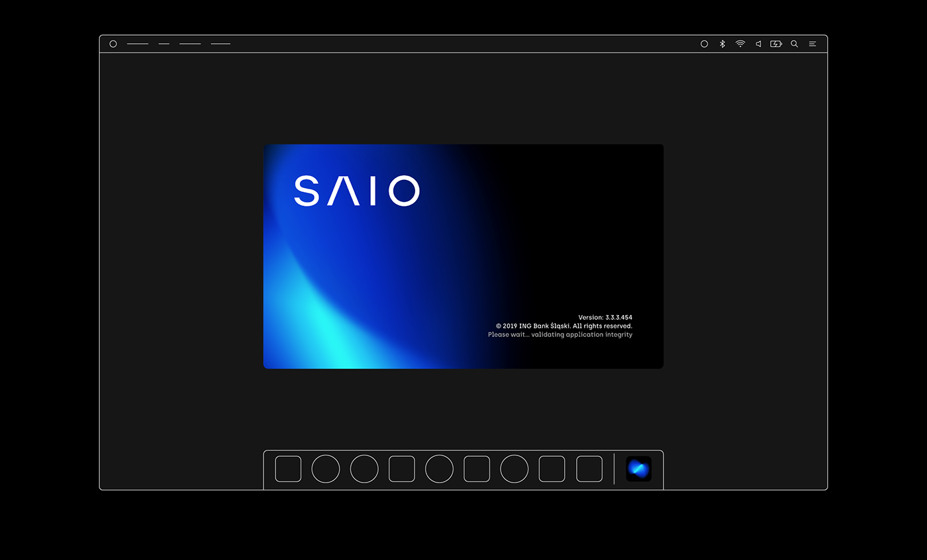Click the Bluetooth icon in the menu bar

click(x=722, y=44)
